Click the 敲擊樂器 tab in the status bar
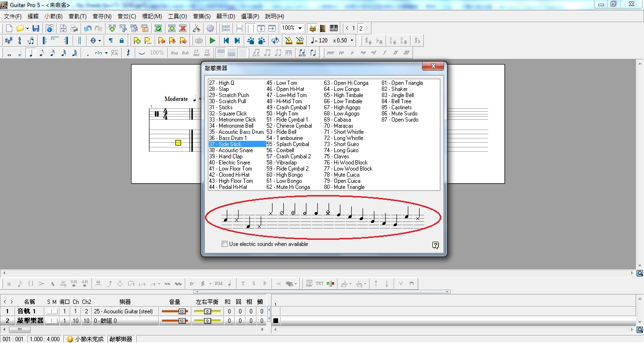This screenshot has height=343, width=644. [121, 339]
